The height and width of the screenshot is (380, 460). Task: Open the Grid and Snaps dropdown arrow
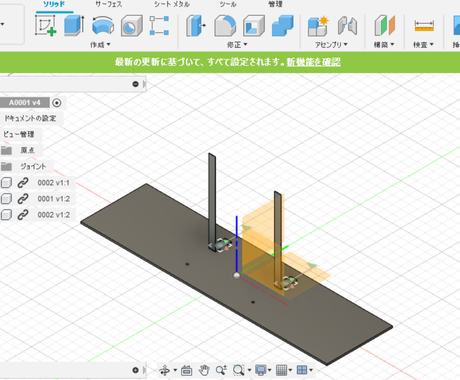290,370
